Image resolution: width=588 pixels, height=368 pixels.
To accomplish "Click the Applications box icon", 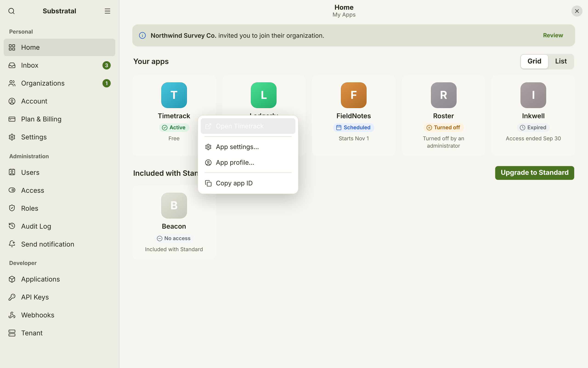I will [12, 279].
